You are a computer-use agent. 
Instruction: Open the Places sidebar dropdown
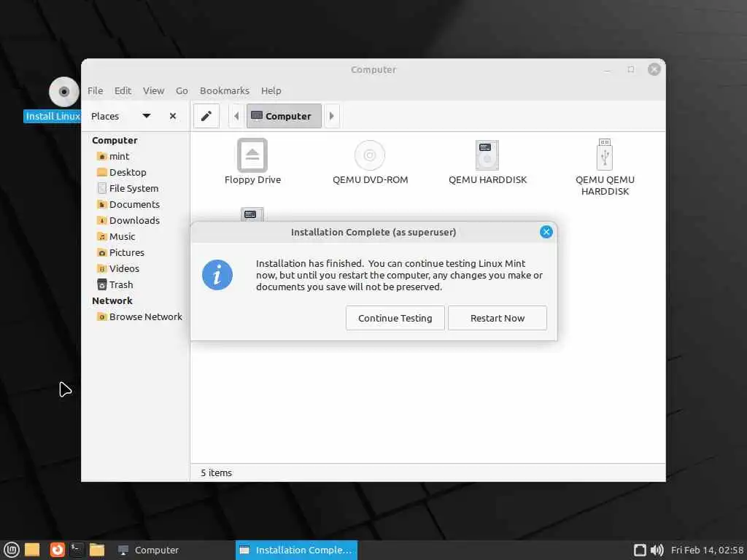(x=147, y=116)
